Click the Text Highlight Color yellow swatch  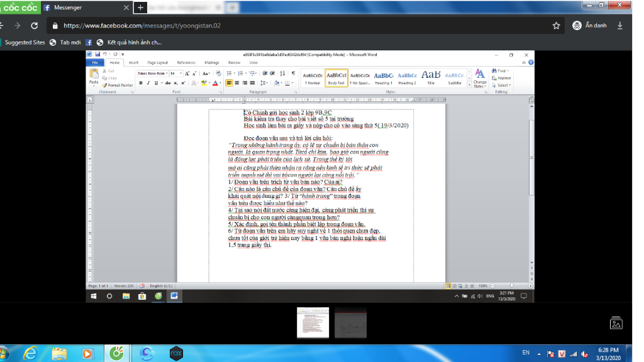(204, 83)
